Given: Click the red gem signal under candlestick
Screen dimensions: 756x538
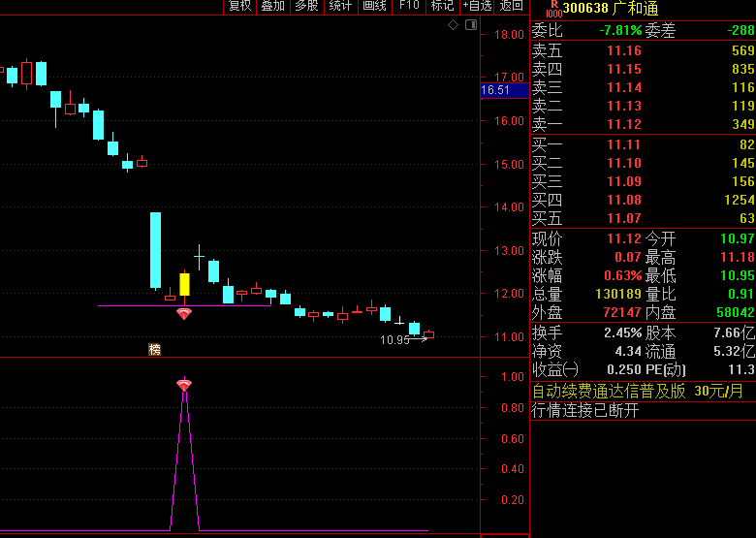Looking at the screenshot, I should coord(184,314).
